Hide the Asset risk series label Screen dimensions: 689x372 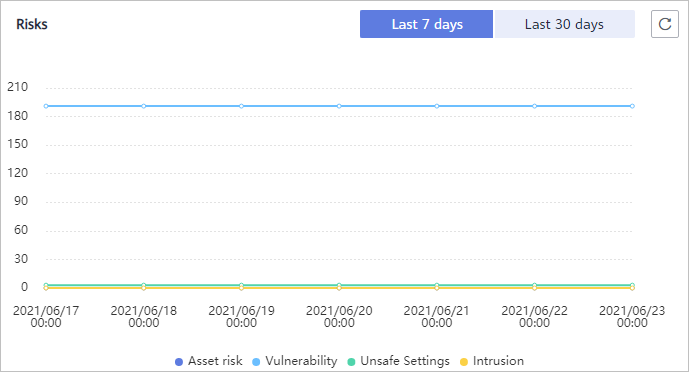pos(215,361)
